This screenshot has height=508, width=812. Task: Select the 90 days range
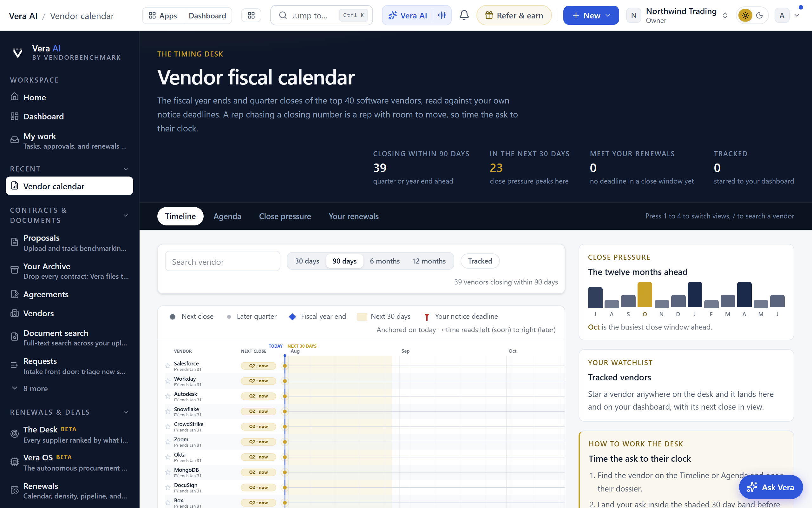coord(344,261)
